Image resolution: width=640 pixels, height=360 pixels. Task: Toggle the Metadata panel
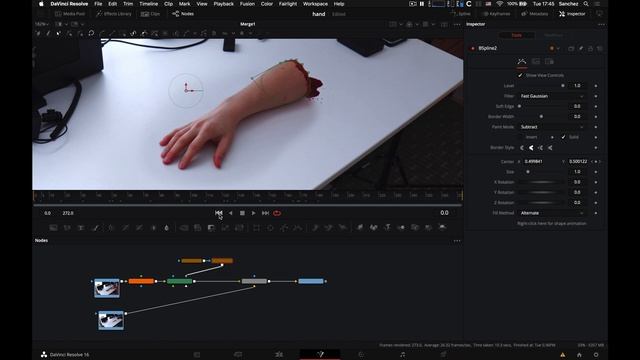(534, 14)
